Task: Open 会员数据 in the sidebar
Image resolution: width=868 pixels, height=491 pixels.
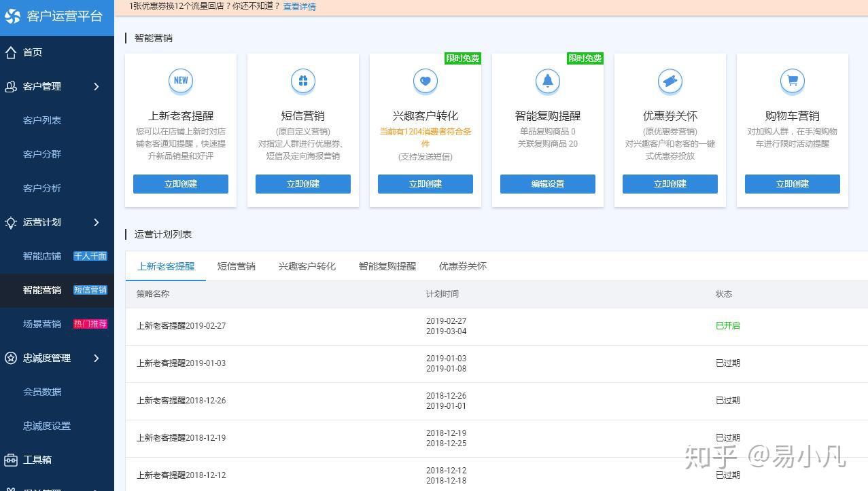Action: 42,392
